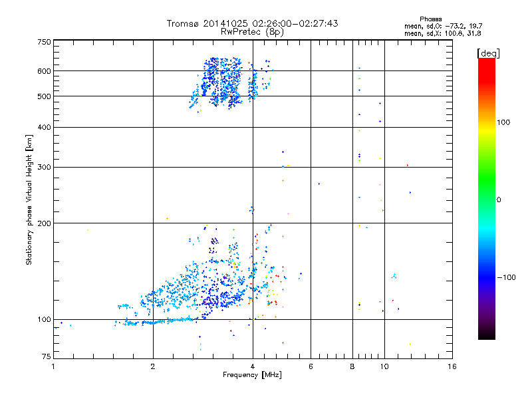Click the '400' height axis tick label
Screen dimensions: 532x399
(x=44, y=128)
